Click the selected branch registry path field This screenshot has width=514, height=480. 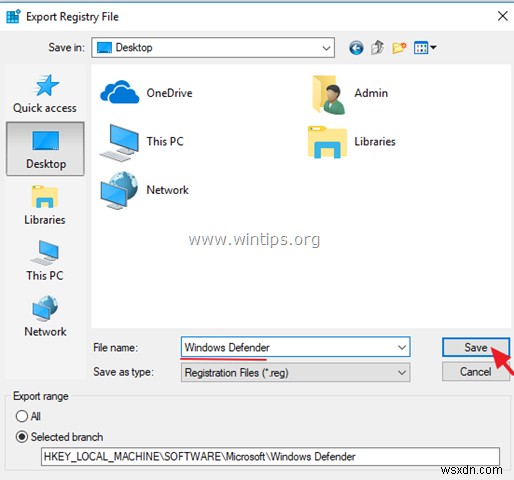pyautogui.click(x=270, y=457)
